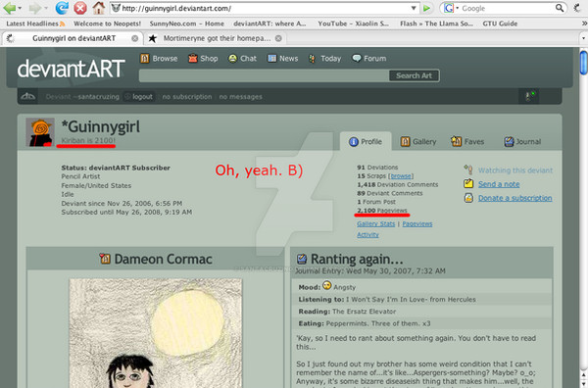Click the vertical page scrollbar thumb
Screen dimensions: 588x388
pos(584,63)
